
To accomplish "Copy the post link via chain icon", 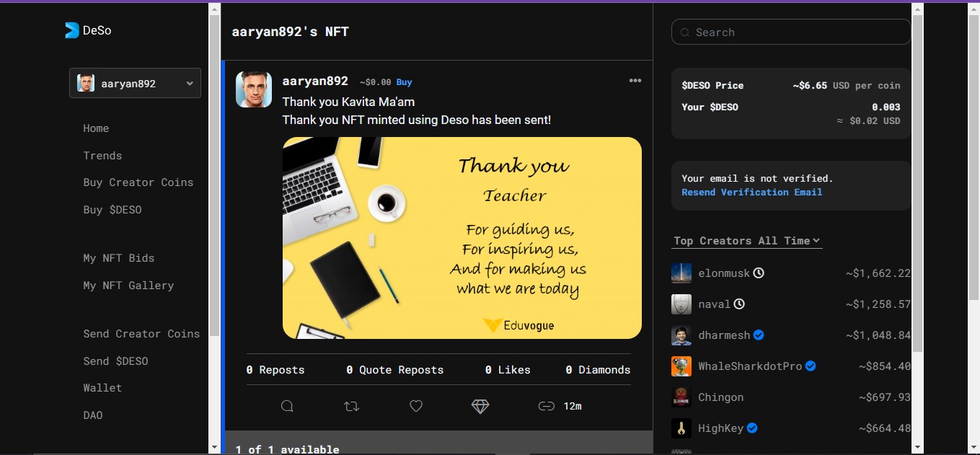I will pos(546,406).
